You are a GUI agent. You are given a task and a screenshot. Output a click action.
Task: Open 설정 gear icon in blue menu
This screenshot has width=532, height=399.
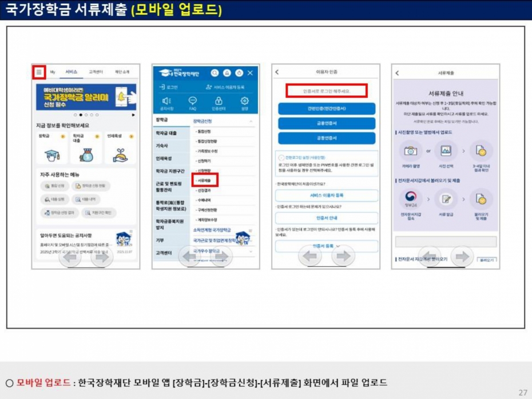coord(245,101)
